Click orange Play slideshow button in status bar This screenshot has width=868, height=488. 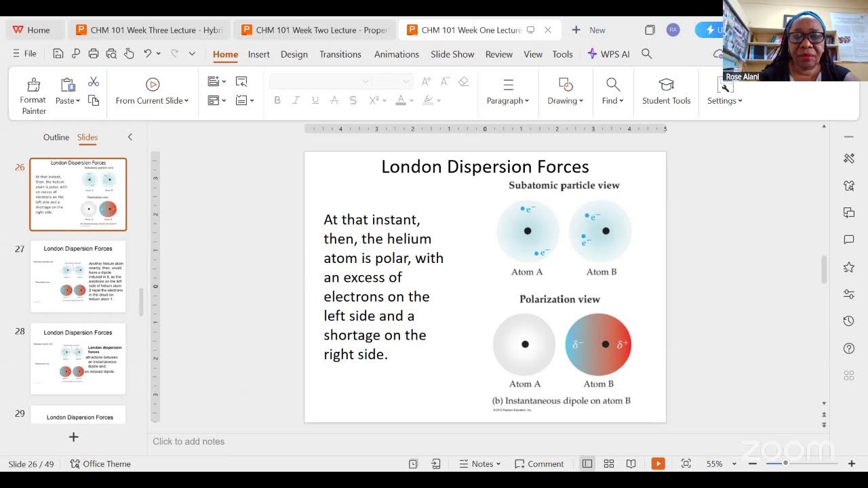tap(658, 464)
